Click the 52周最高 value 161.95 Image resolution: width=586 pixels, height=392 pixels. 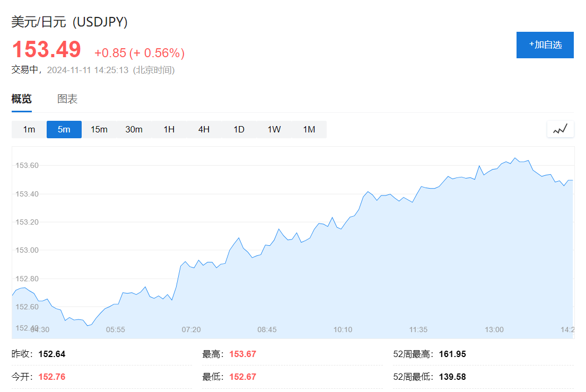pos(452,354)
